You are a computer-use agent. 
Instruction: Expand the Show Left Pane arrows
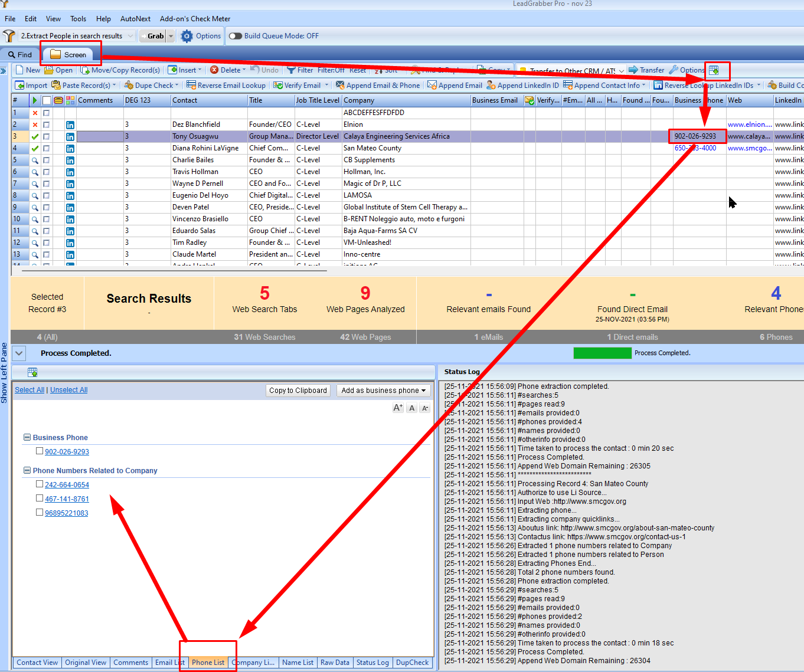tap(4, 71)
